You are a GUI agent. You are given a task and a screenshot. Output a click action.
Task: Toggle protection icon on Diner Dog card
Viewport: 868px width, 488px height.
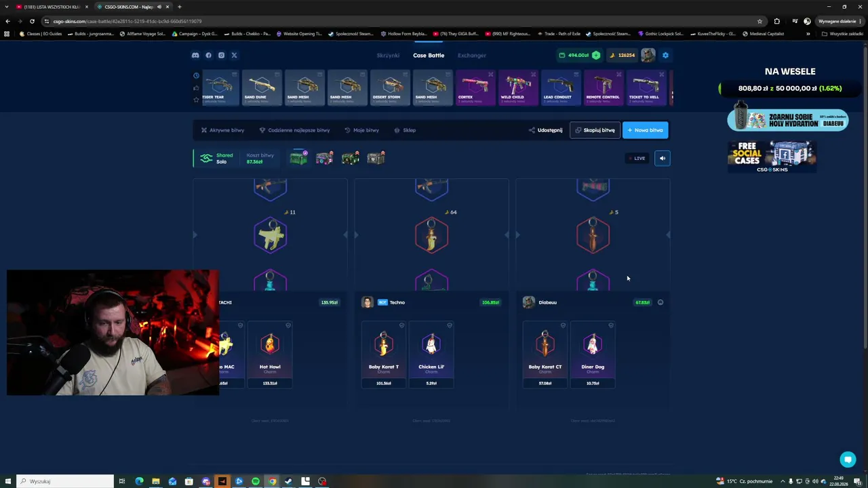coord(611,325)
